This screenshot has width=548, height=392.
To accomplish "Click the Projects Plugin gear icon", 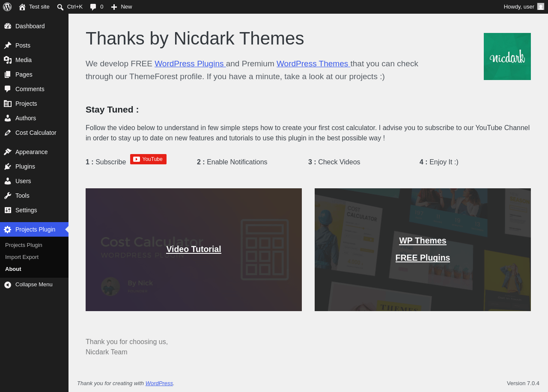I will coord(8,229).
